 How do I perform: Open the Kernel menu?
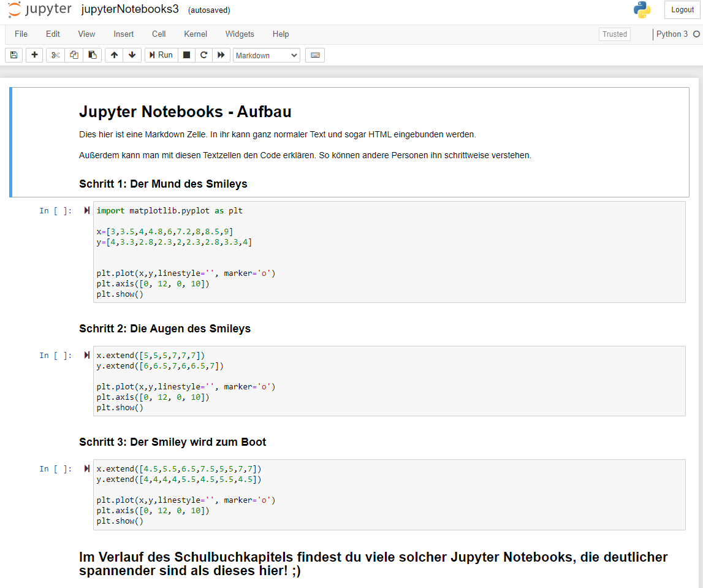[196, 34]
